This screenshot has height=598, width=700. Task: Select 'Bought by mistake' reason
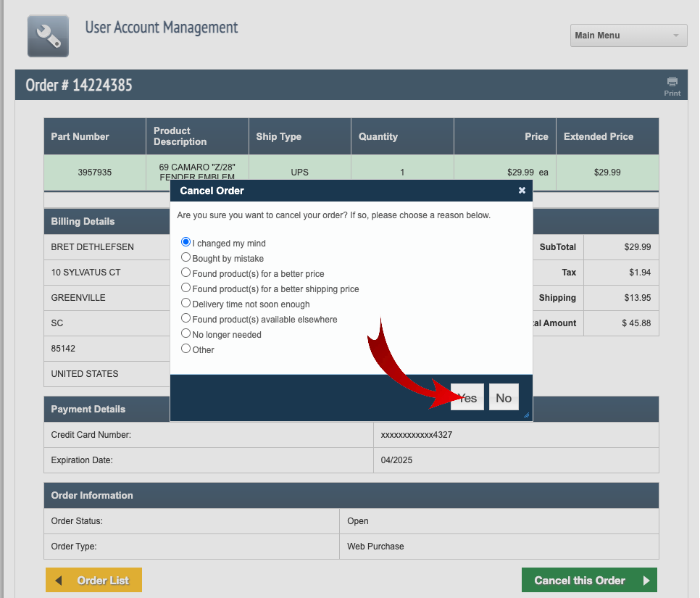coord(186,257)
